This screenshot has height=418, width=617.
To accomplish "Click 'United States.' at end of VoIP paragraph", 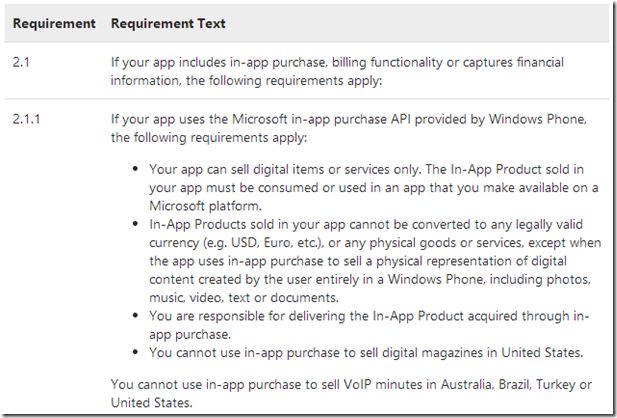I will (x=151, y=403).
